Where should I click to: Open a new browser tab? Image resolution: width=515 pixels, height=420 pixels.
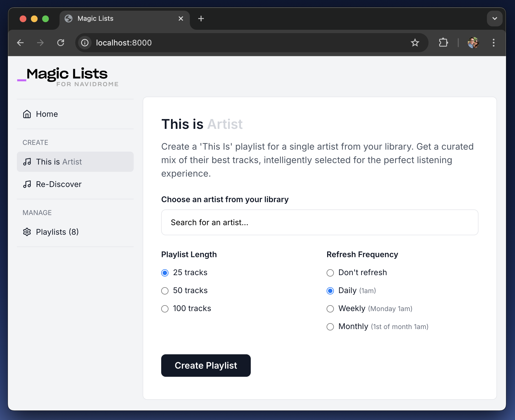pos(201,19)
